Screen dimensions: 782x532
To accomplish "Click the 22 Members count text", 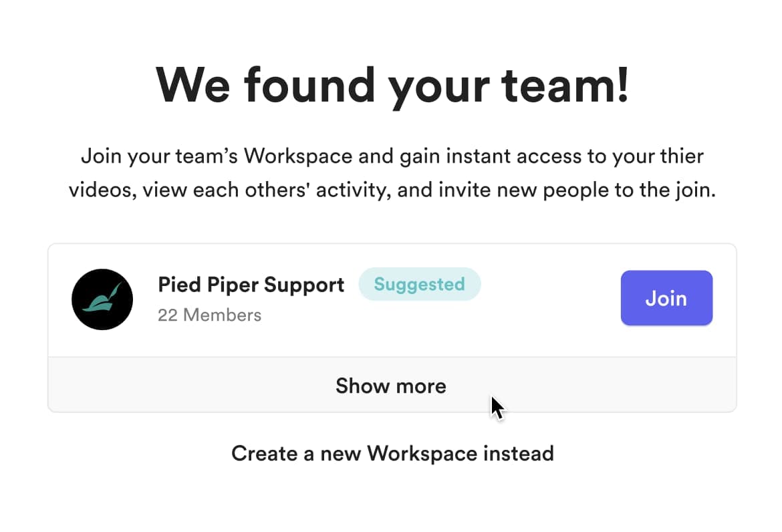I will point(209,315).
